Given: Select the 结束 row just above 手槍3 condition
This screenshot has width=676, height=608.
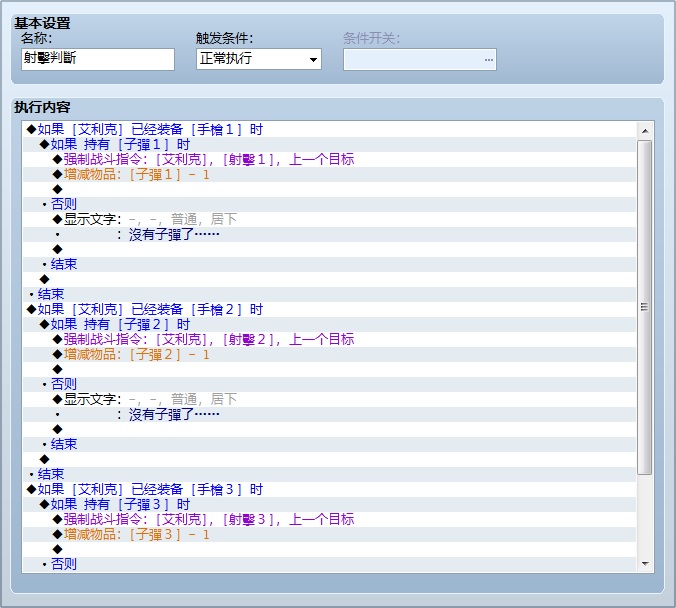Looking at the screenshot, I should pyautogui.click(x=329, y=474).
